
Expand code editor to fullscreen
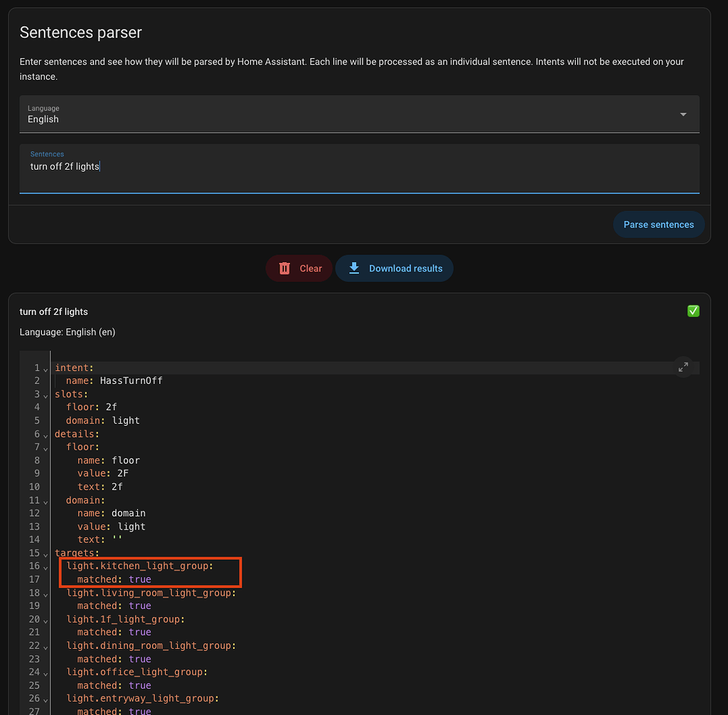(x=683, y=367)
